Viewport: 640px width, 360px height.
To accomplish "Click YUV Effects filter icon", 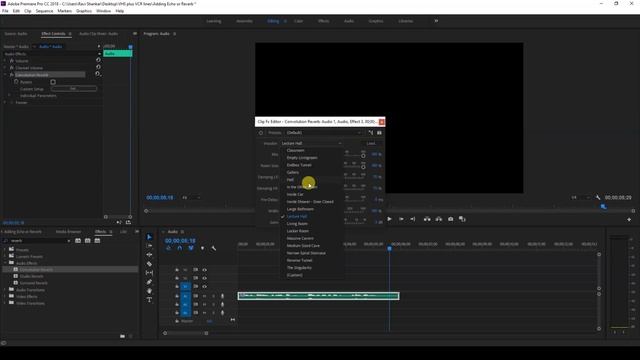I will coord(97,241).
